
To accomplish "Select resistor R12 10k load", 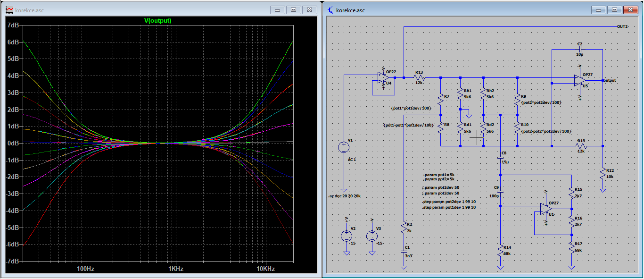I will (603, 174).
